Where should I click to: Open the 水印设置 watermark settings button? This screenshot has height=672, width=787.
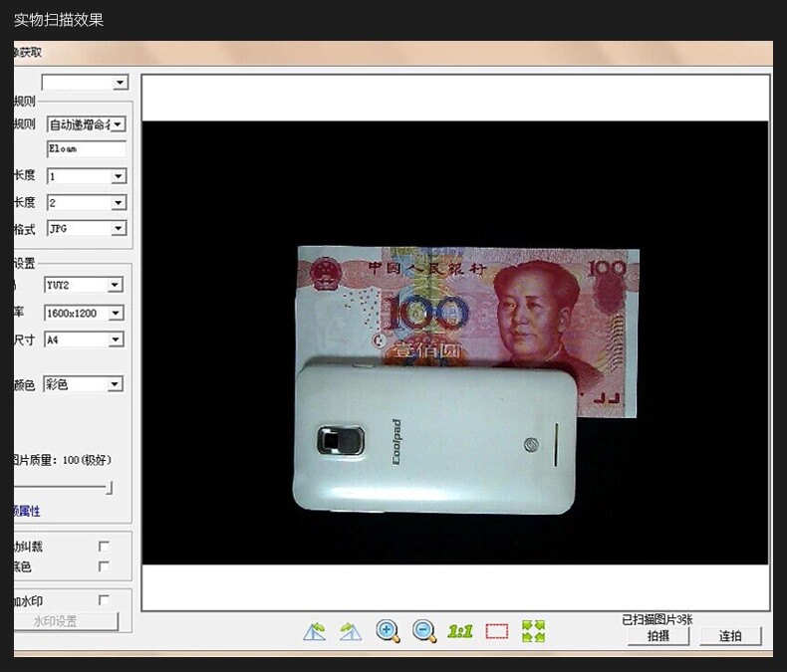pos(66,621)
